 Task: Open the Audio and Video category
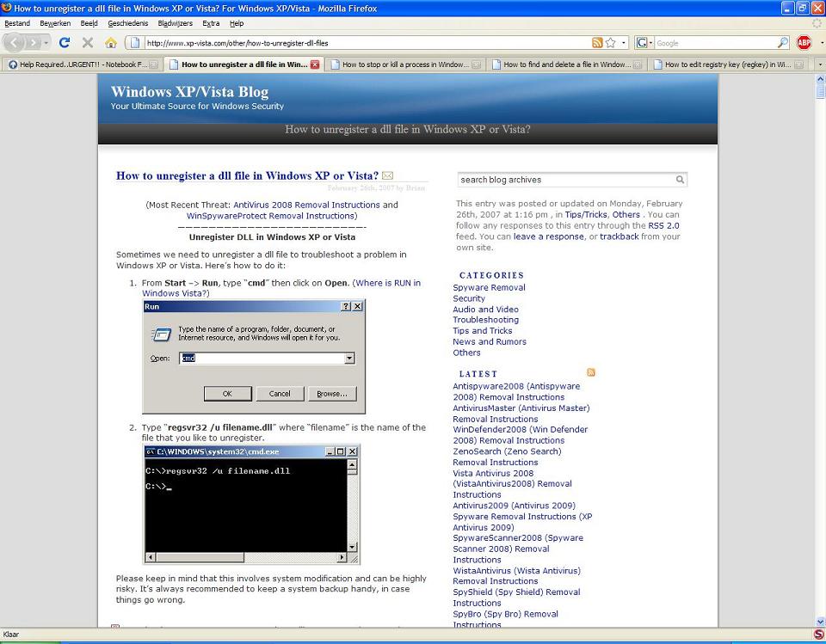pos(485,309)
